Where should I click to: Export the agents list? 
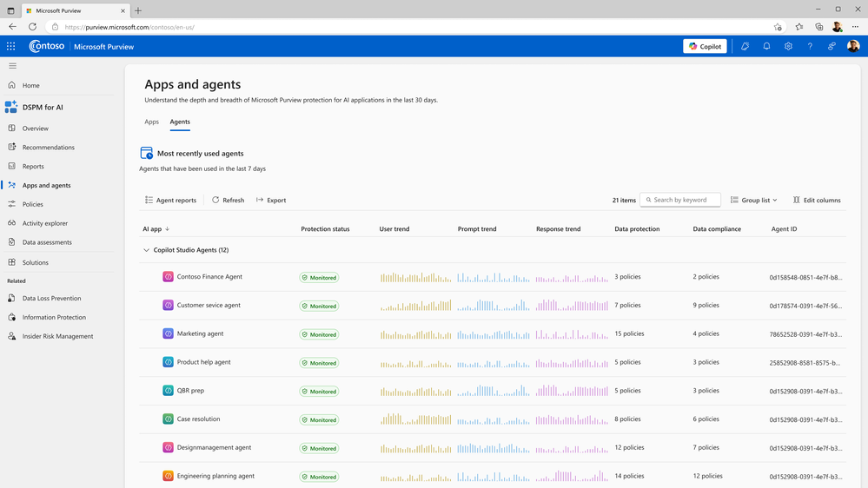[271, 201]
